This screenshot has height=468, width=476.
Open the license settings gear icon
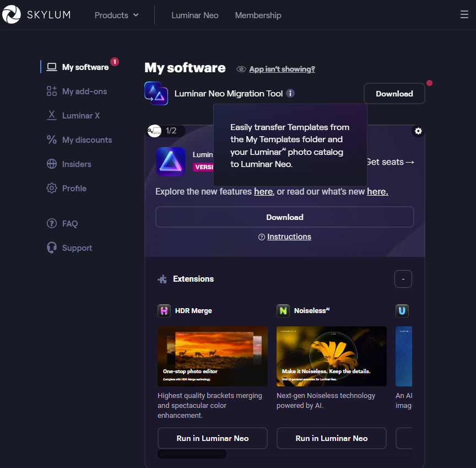[x=418, y=131]
